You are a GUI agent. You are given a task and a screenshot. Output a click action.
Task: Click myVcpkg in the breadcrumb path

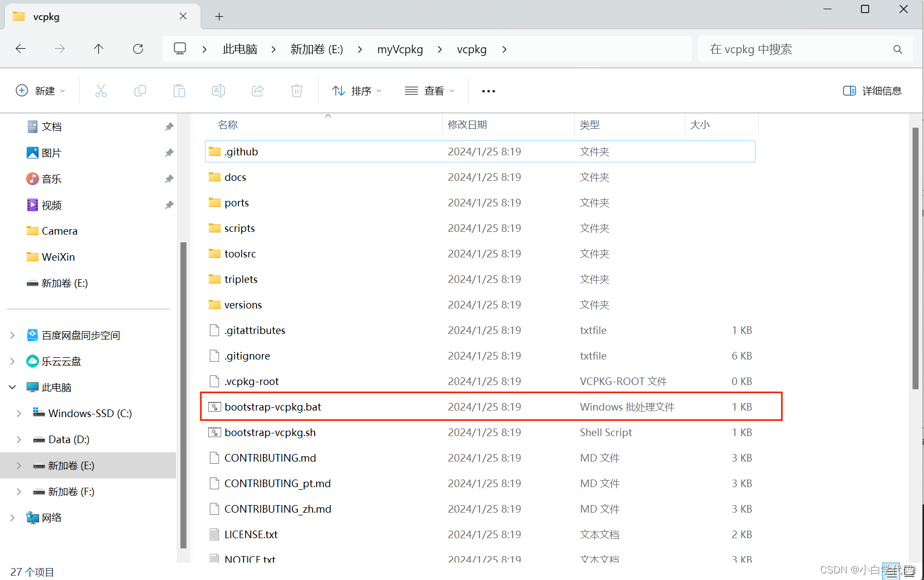400,49
